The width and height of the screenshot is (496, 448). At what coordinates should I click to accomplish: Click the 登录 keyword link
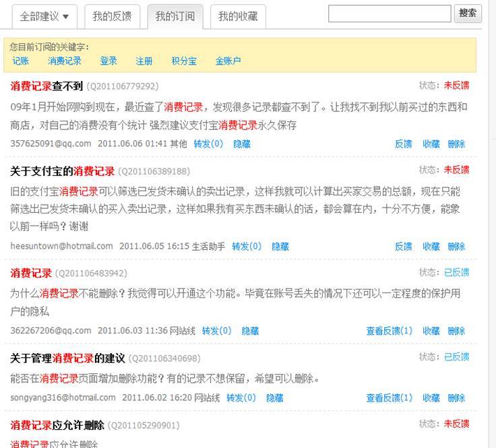tap(108, 61)
